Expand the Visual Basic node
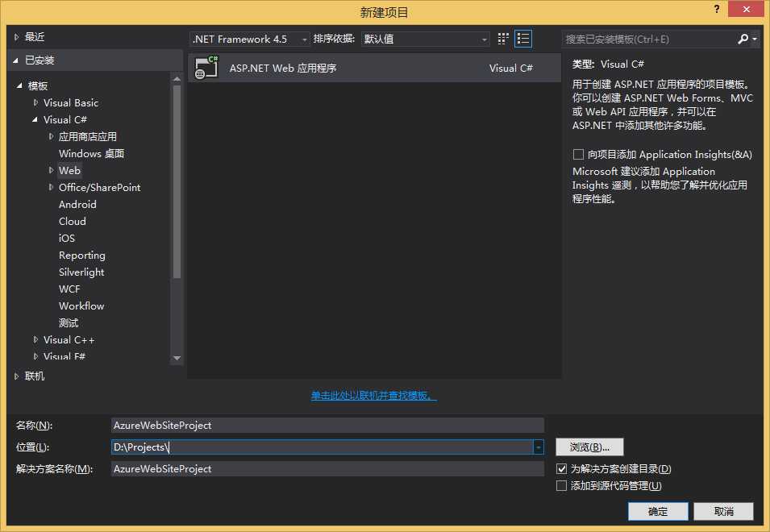The height and width of the screenshot is (532, 770). (35, 102)
